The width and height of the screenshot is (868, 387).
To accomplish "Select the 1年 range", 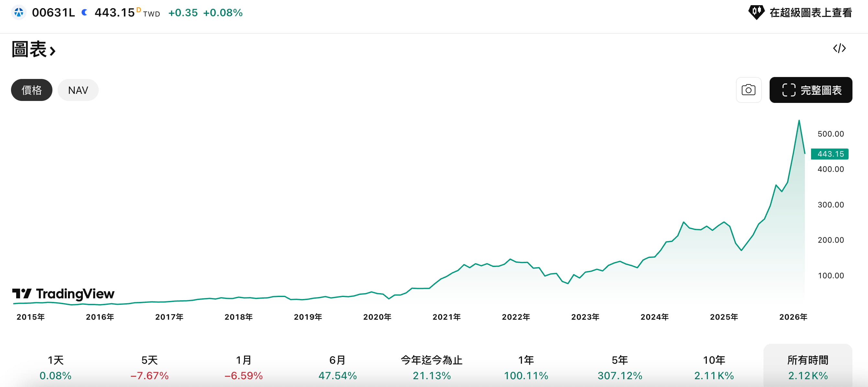I will click(x=526, y=367).
